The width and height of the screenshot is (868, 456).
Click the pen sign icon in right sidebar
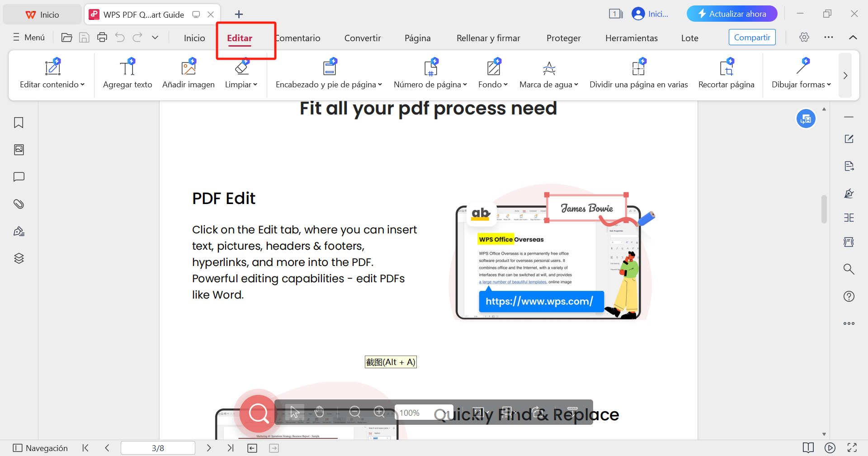point(849,194)
